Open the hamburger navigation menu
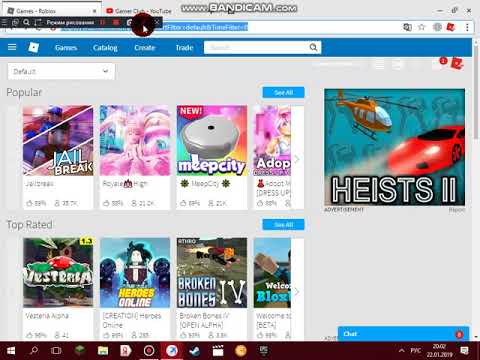This screenshot has height=360, width=480. [12, 47]
